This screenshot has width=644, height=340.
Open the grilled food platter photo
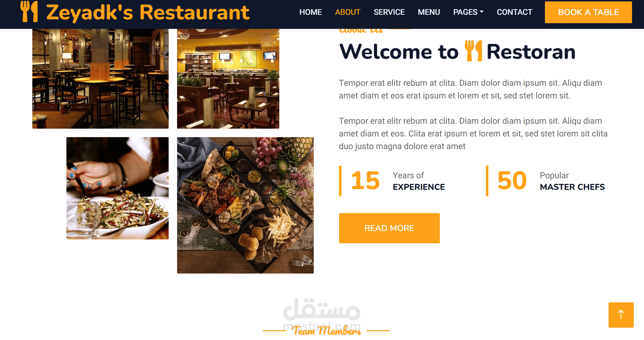click(x=245, y=205)
